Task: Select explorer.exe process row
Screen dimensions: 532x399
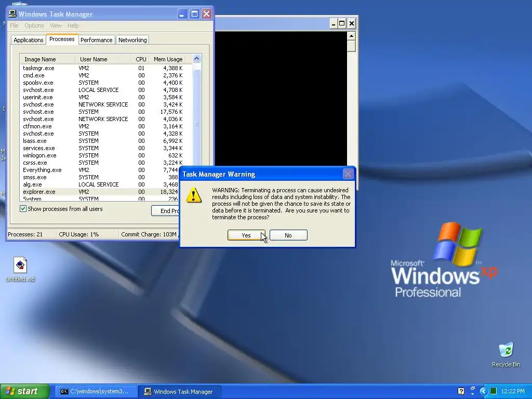Action: point(100,192)
